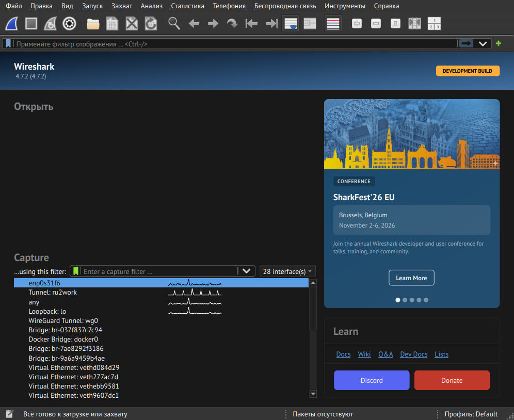The image size is (514, 420).
Task: Save this capture file icon
Action: 113,24
